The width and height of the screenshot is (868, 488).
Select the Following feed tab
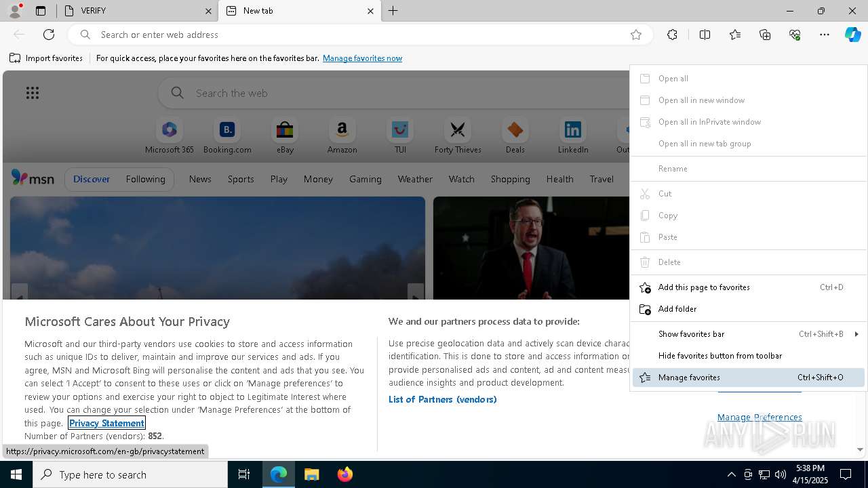click(x=145, y=179)
